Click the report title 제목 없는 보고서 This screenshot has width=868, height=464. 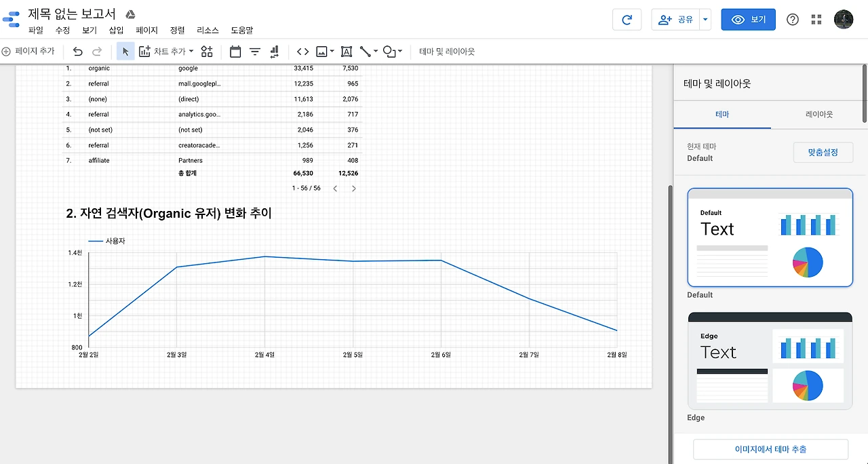pos(72,14)
